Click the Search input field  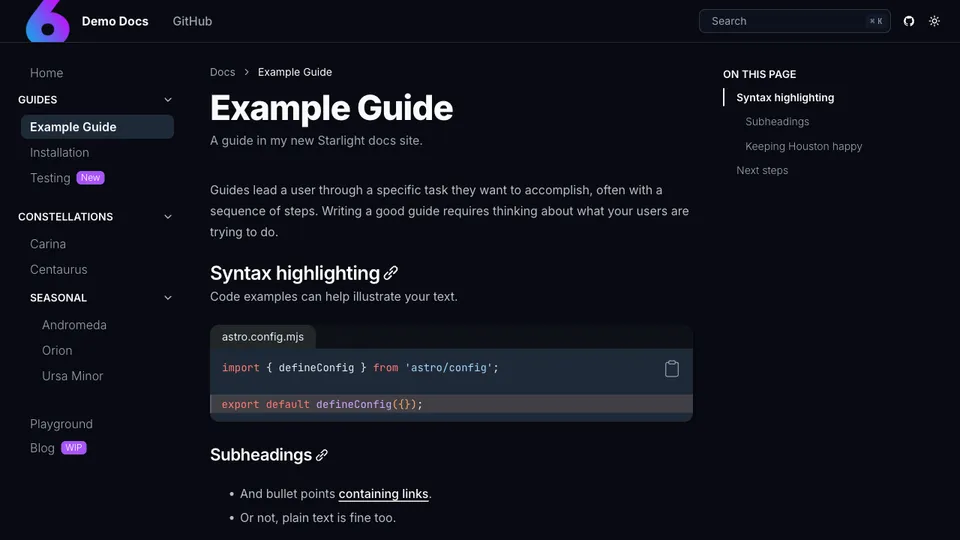point(780,21)
